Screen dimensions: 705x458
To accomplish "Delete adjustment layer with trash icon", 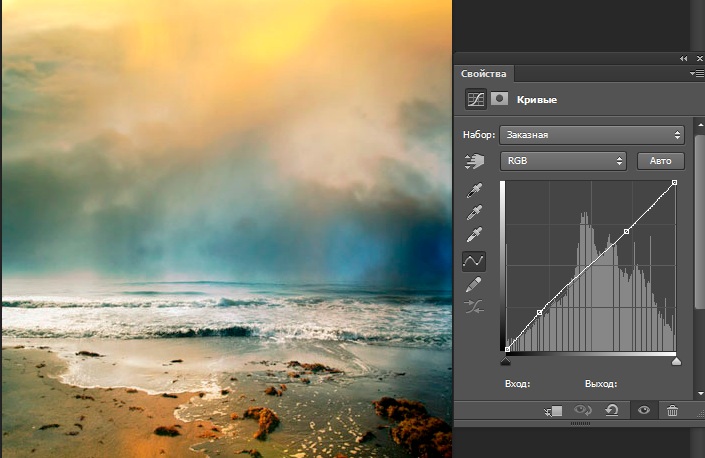I will (x=672, y=410).
